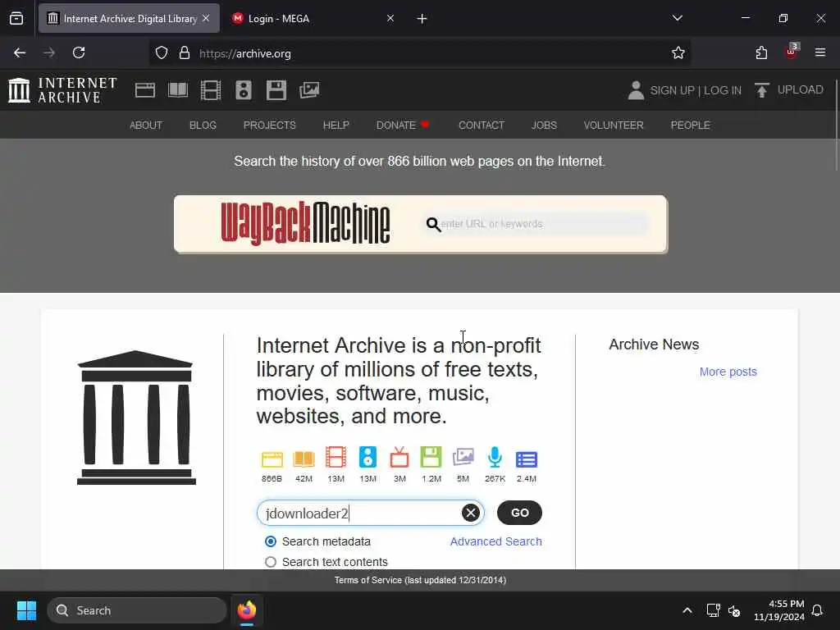840x630 pixels.
Task: Open a new browser tab
Action: 422,19
